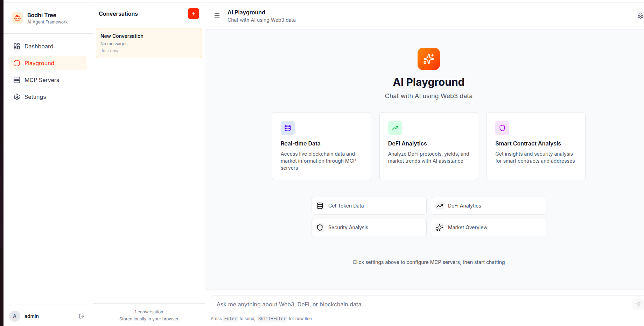Click the configure MCP servers hint text
Image resolution: width=644 pixels, height=326 pixels.
pyautogui.click(x=429, y=262)
